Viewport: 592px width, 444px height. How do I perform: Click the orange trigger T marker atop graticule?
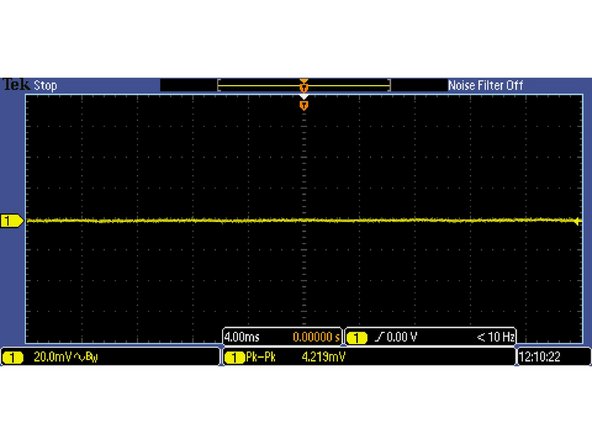[304, 105]
